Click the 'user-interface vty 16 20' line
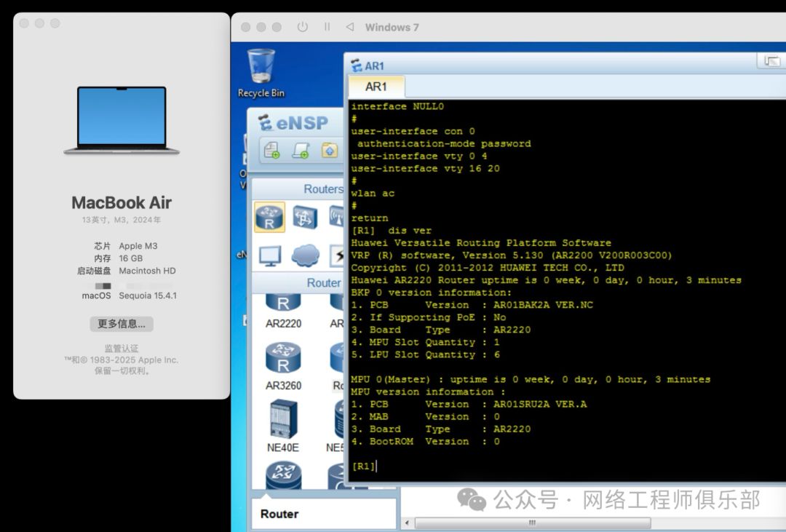 pyautogui.click(x=425, y=168)
